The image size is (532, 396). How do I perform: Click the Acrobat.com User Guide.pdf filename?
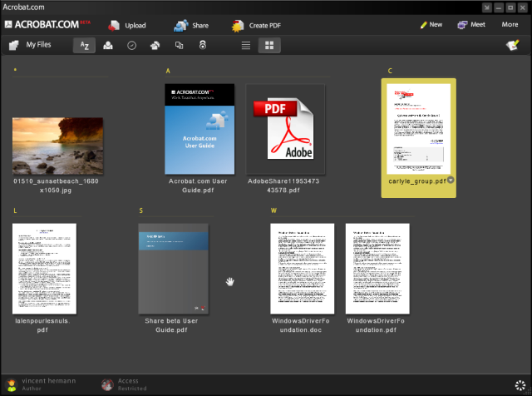(198, 186)
